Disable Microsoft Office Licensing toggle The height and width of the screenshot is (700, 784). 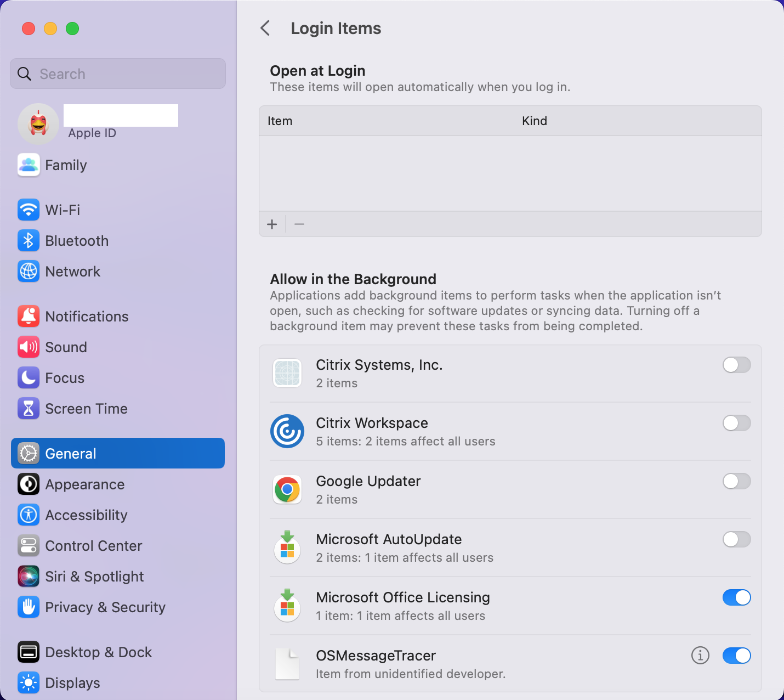[736, 597]
